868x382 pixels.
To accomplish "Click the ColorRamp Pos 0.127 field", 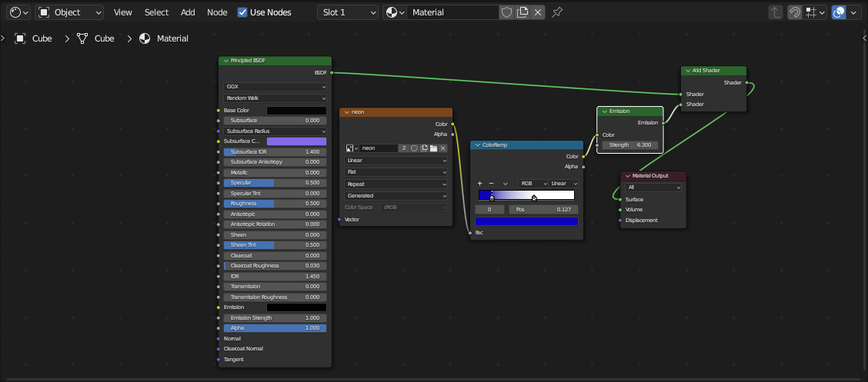I will coord(543,210).
